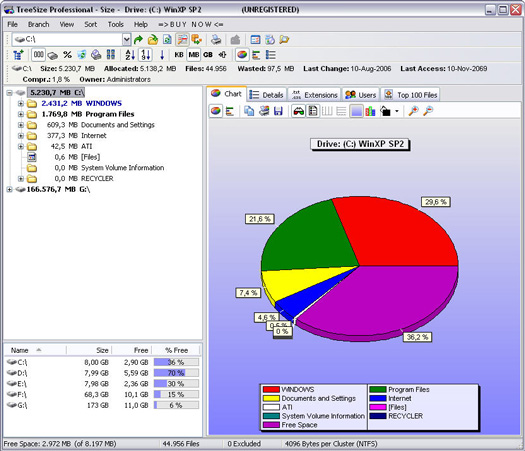Select the D:\ drive row

103,373
